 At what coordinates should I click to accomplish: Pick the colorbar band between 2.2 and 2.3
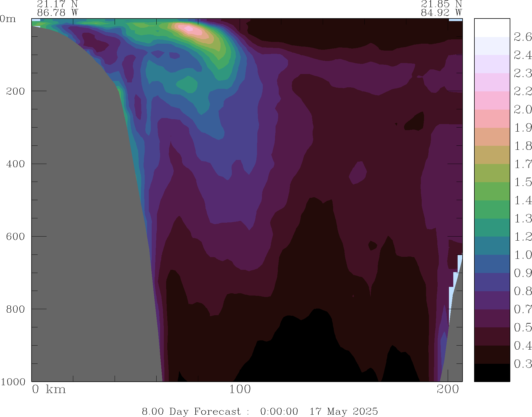(x=492, y=82)
